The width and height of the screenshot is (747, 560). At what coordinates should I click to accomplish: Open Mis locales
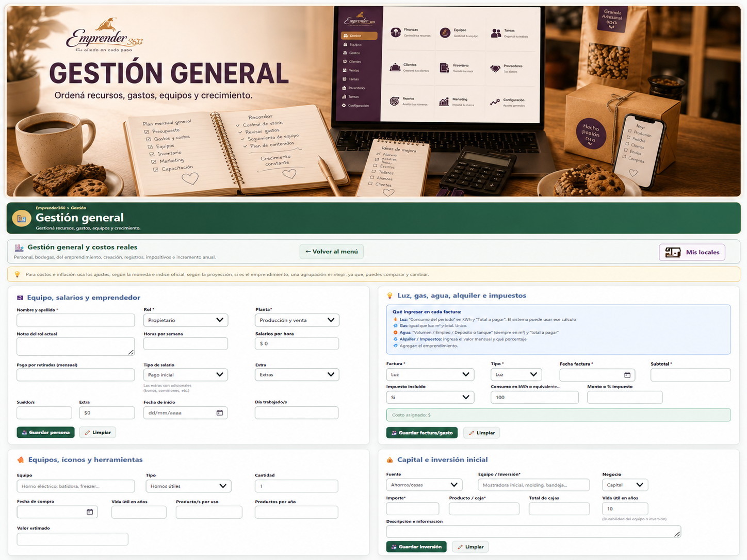tap(692, 252)
